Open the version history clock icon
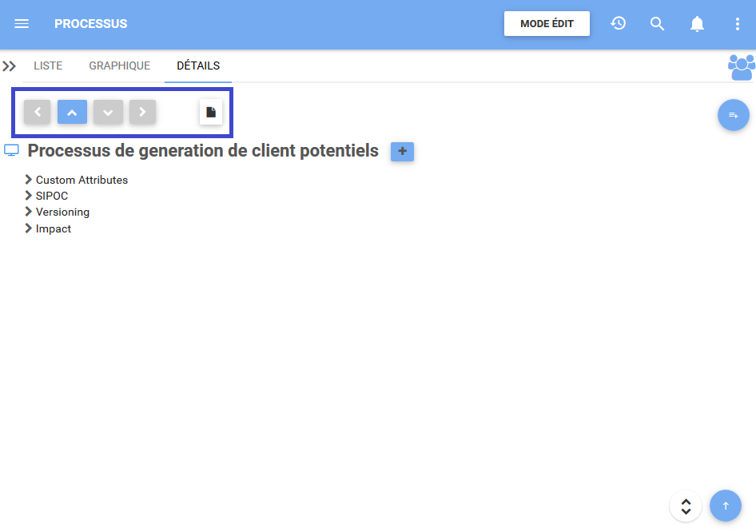 click(x=618, y=24)
